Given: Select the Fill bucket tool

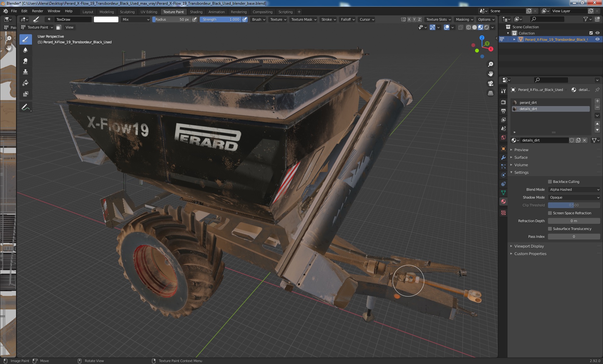Looking at the screenshot, I should pos(25,83).
